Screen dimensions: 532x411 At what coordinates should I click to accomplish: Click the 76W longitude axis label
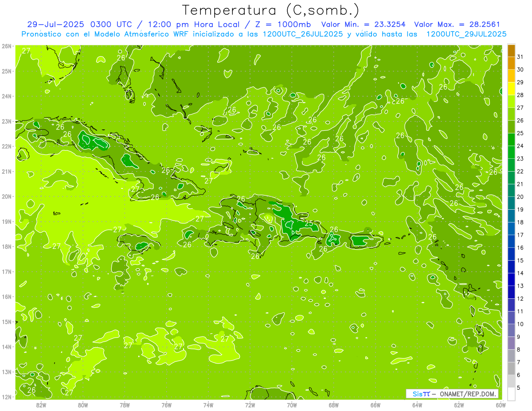(166, 405)
